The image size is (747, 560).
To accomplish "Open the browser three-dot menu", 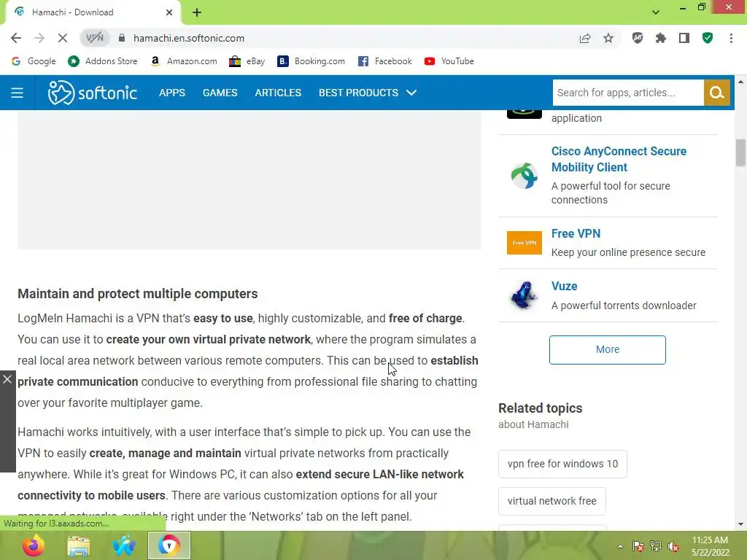I will [731, 38].
